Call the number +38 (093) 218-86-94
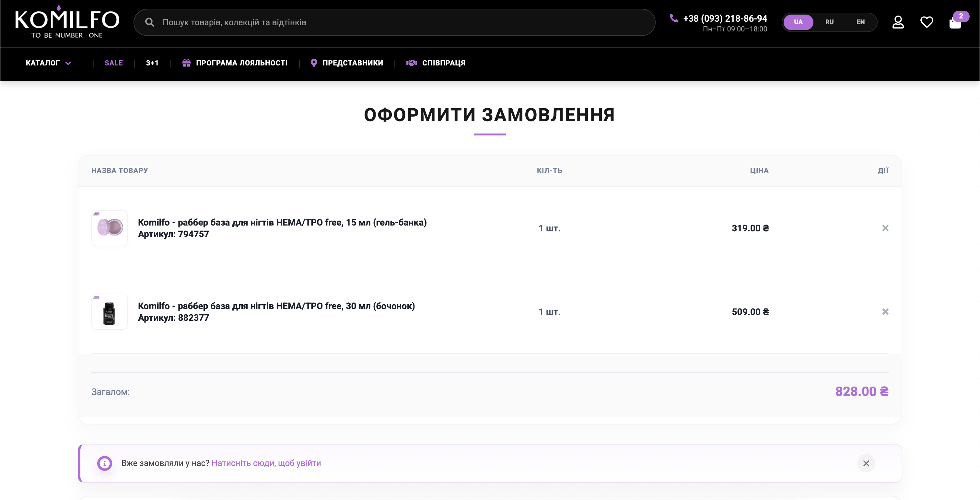 pyautogui.click(x=725, y=18)
